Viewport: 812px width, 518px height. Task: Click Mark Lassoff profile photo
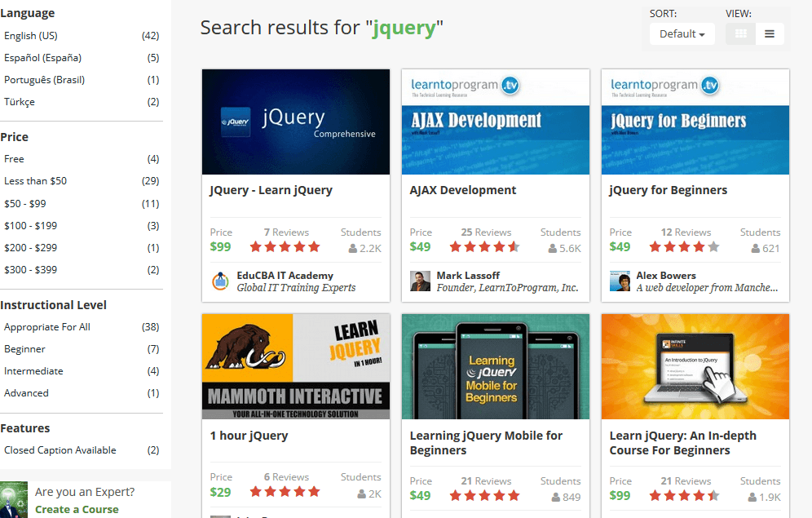420,281
